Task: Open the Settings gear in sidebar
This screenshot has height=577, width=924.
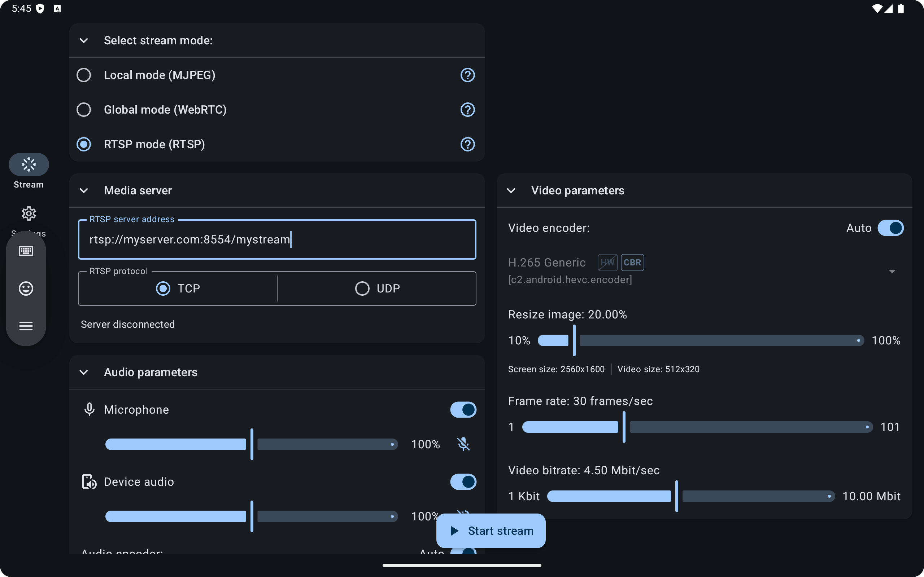Action: click(x=29, y=214)
